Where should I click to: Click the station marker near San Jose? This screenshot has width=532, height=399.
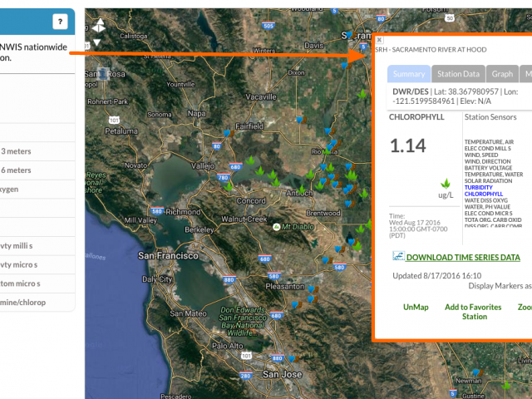coord(293,358)
